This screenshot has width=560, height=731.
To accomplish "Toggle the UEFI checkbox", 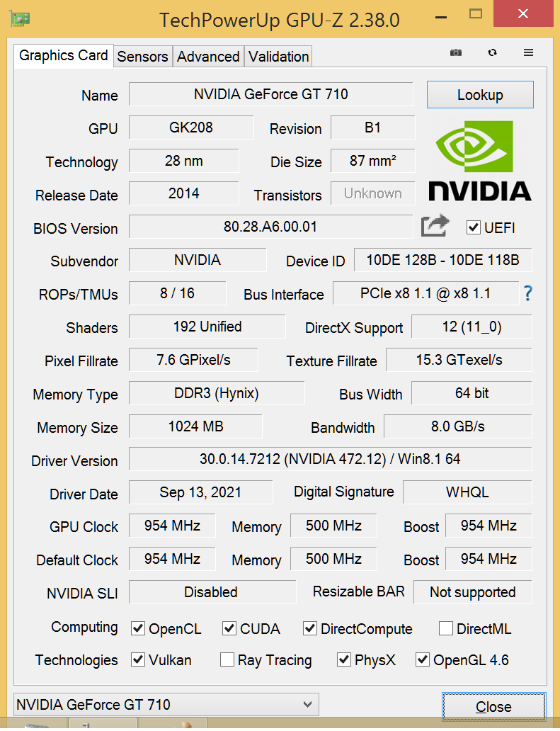I will pos(474,227).
